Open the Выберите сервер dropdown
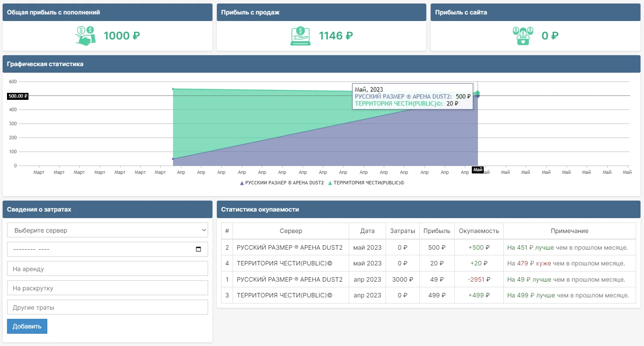 tap(107, 230)
